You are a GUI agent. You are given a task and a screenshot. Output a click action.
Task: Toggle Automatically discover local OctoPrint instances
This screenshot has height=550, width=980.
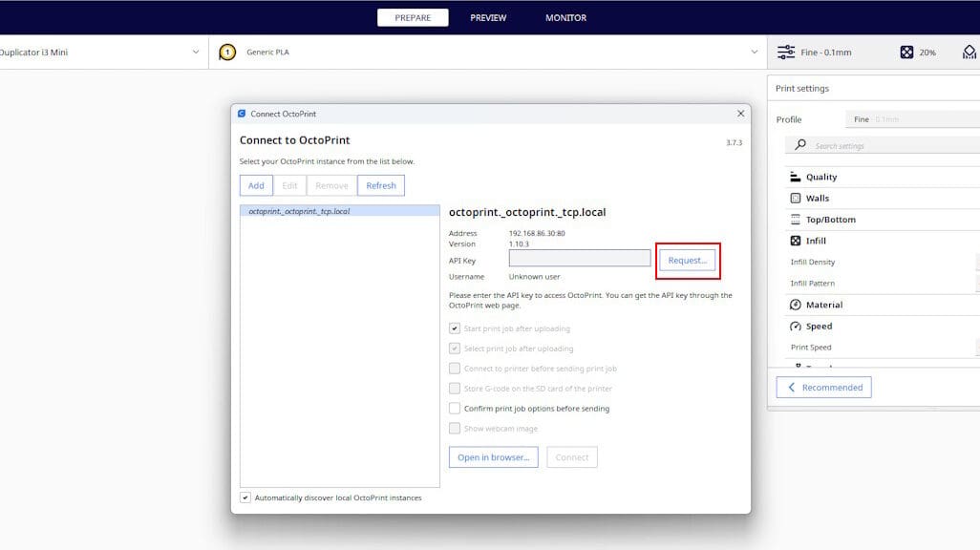tap(245, 497)
